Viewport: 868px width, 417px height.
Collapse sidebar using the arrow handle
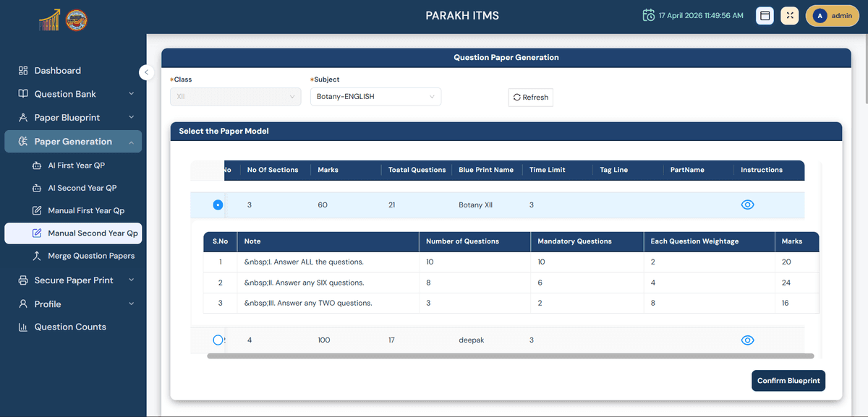pos(146,72)
